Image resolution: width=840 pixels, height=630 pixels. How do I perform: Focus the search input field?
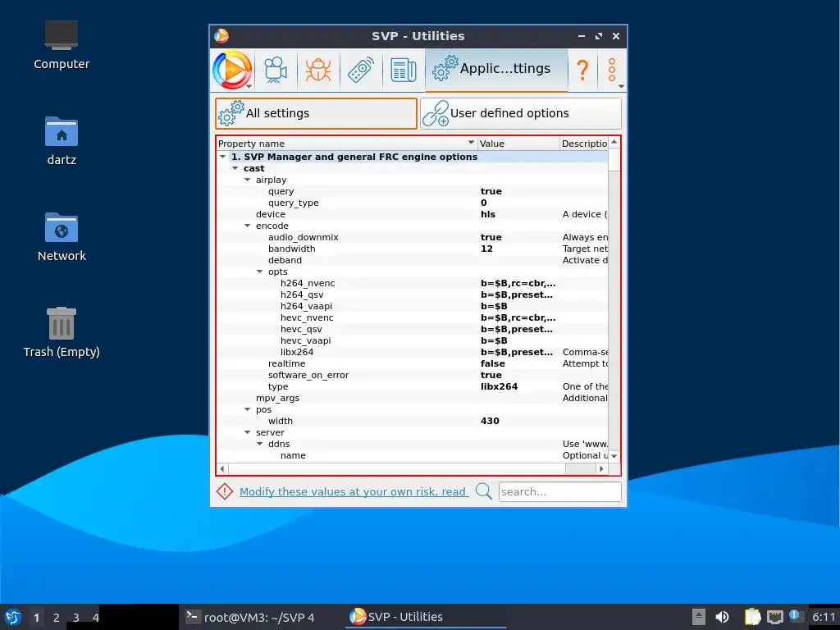click(559, 492)
